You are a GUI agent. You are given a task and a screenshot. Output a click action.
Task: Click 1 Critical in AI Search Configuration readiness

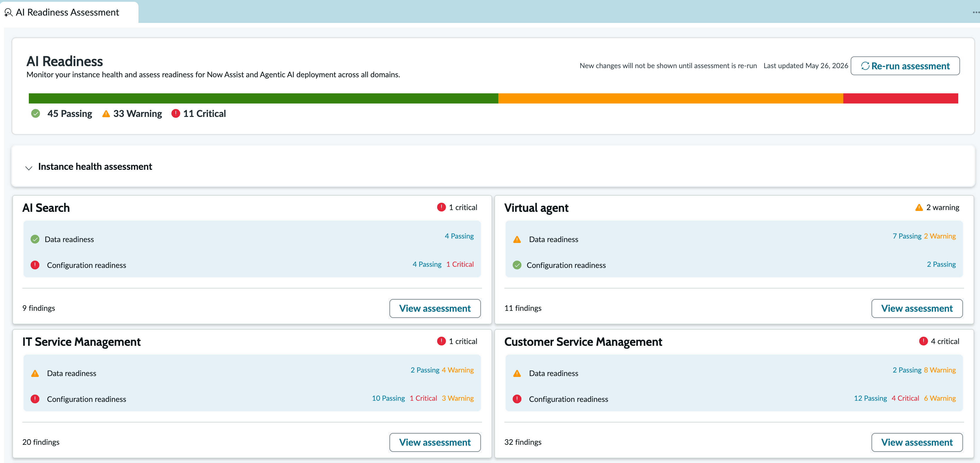click(x=460, y=264)
